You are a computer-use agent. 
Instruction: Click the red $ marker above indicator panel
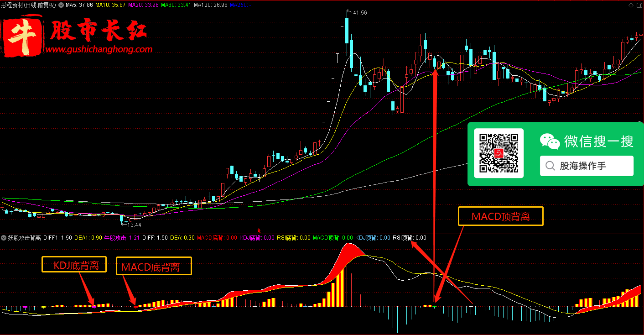click(259, 230)
